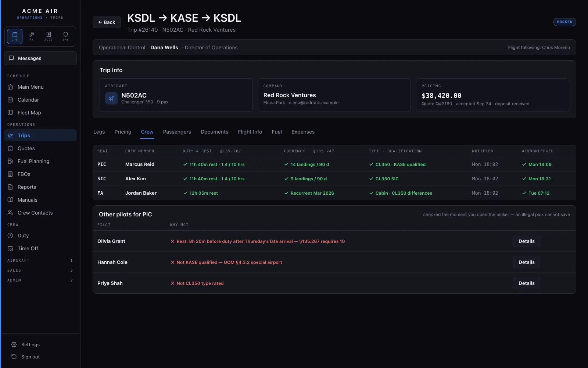The height and width of the screenshot is (368, 588).
Task: Open the Calendar page
Action: point(40,100)
